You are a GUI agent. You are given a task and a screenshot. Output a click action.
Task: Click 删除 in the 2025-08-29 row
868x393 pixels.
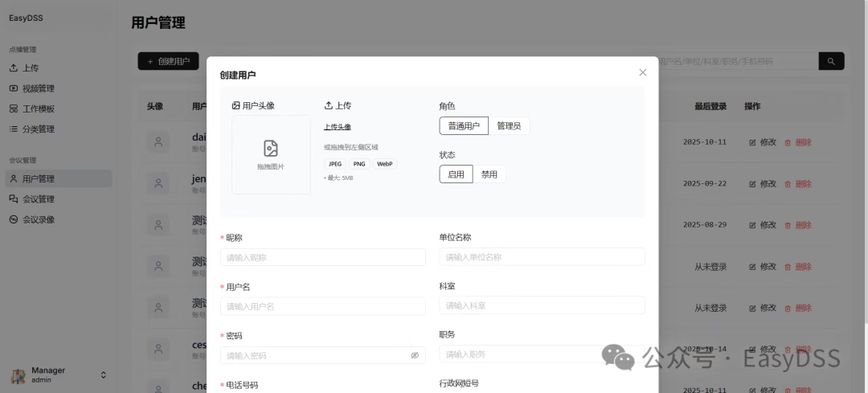[798, 225]
